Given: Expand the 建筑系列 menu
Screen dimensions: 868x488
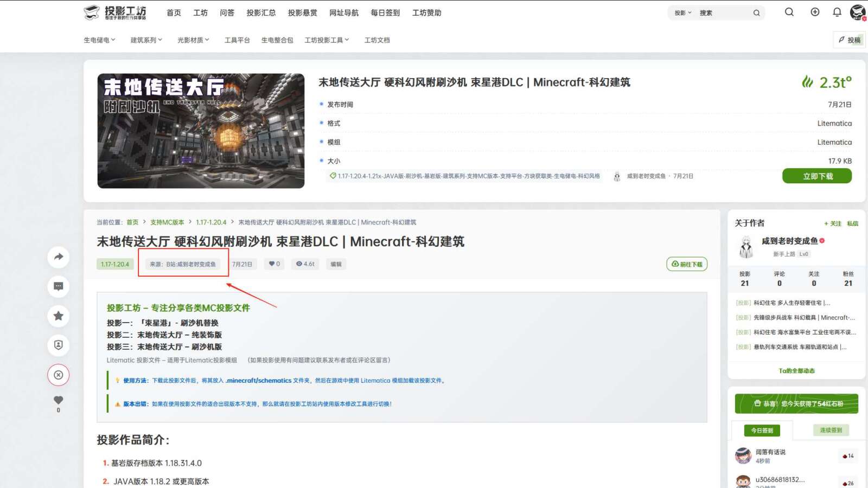Looking at the screenshot, I should [x=146, y=40].
